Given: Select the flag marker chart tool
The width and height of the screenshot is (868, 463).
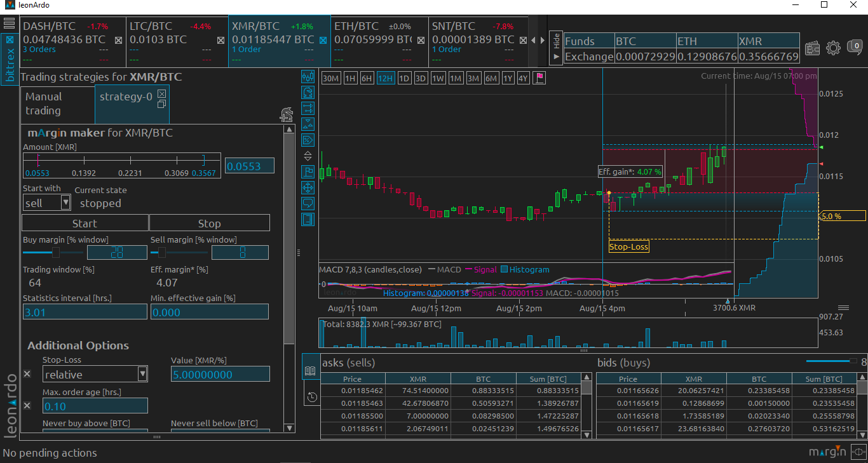Looking at the screenshot, I should [x=308, y=171].
